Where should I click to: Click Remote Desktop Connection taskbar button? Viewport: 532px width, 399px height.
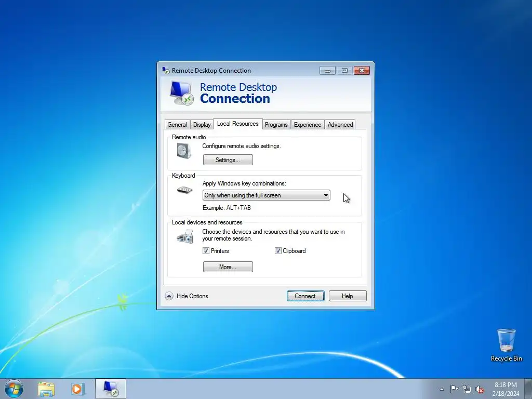(111, 389)
